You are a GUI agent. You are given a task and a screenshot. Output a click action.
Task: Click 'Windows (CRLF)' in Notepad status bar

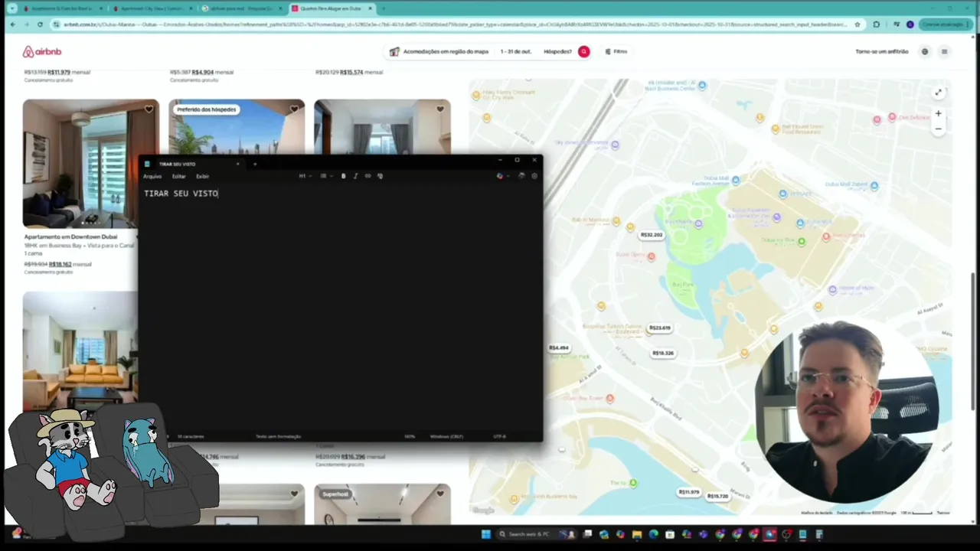446,436
